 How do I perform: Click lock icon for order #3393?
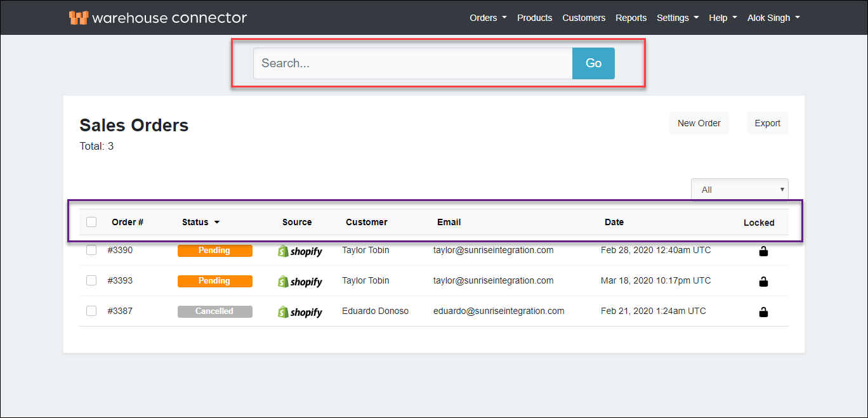click(x=763, y=282)
